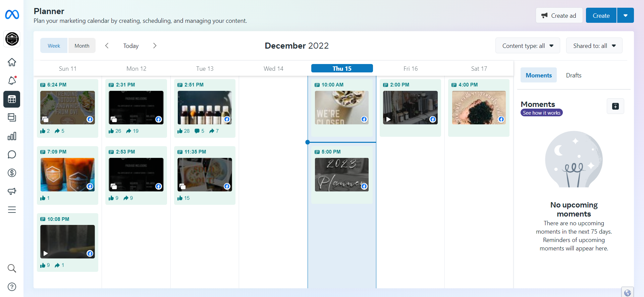Click the Mon 12 day header
The image size is (644, 297).
pos(137,69)
